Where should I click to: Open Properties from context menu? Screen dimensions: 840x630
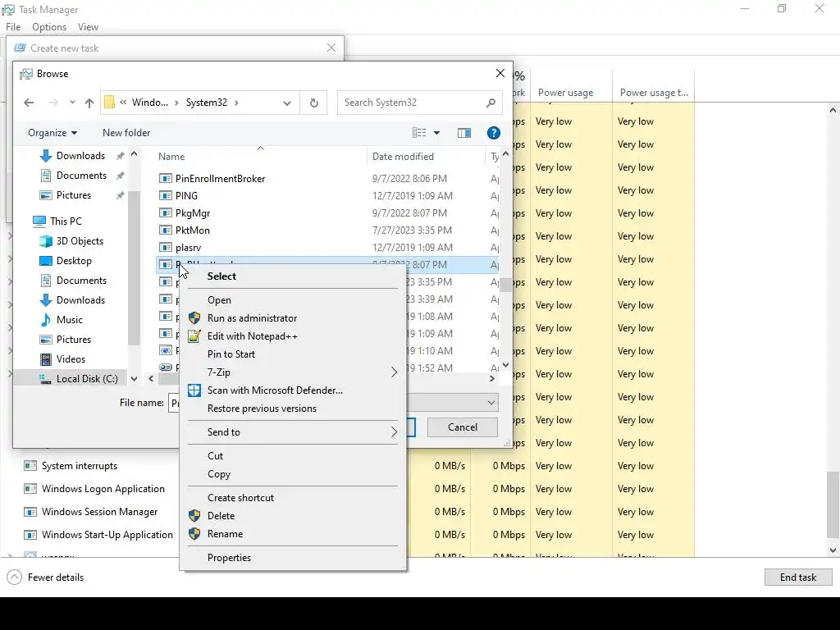click(x=293, y=558)
